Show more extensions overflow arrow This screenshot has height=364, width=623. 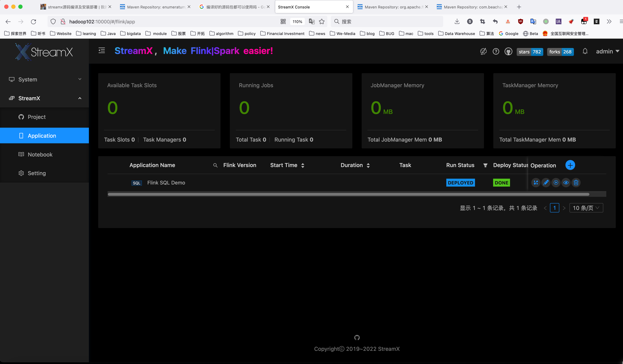[609, 22]
